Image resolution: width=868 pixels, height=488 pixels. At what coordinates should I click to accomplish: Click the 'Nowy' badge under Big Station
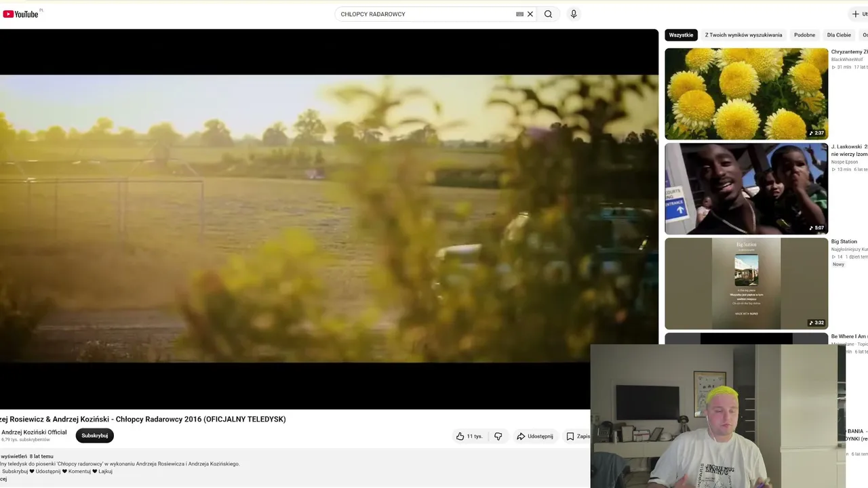point(839,264)
